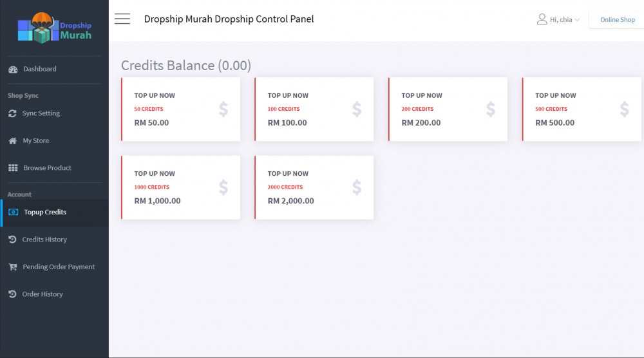Choose the RM 100.00 top up card
Image resolution: width=644 pixels, height=358 pixels.
pos(314,109)
